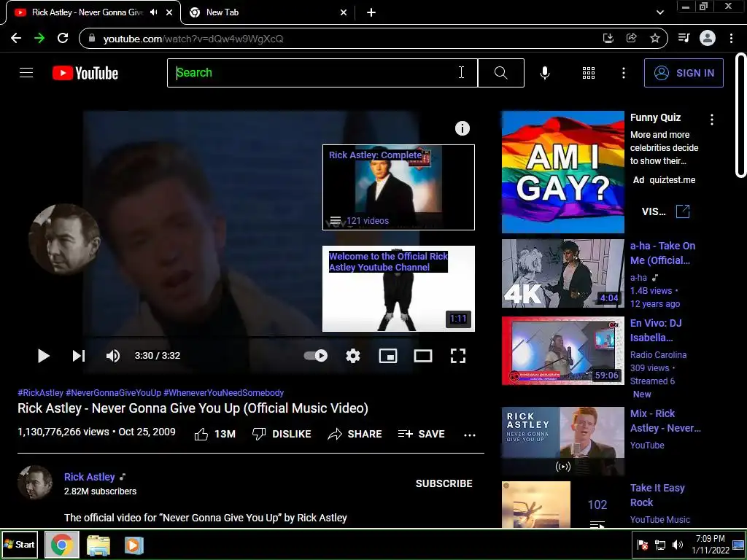The width and height of the screenshot is (747, 560).
Task: Open more actions ellipsis below video
Action: 470,435
